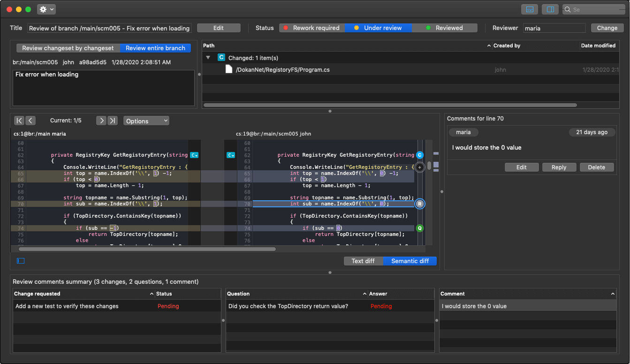Click the Answer column header
This screenshot has width=630, height=364.
click(x=401, y=294)
